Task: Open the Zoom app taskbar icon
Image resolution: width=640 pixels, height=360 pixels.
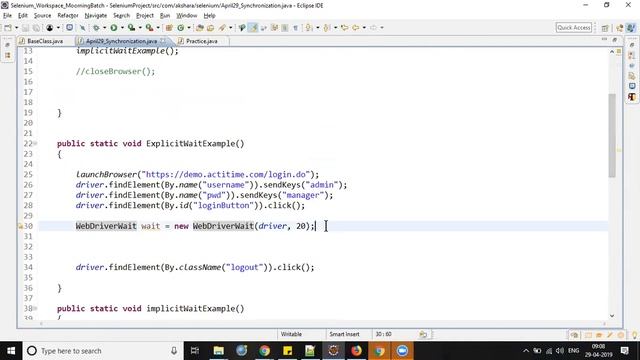Action: click(402, 351)
